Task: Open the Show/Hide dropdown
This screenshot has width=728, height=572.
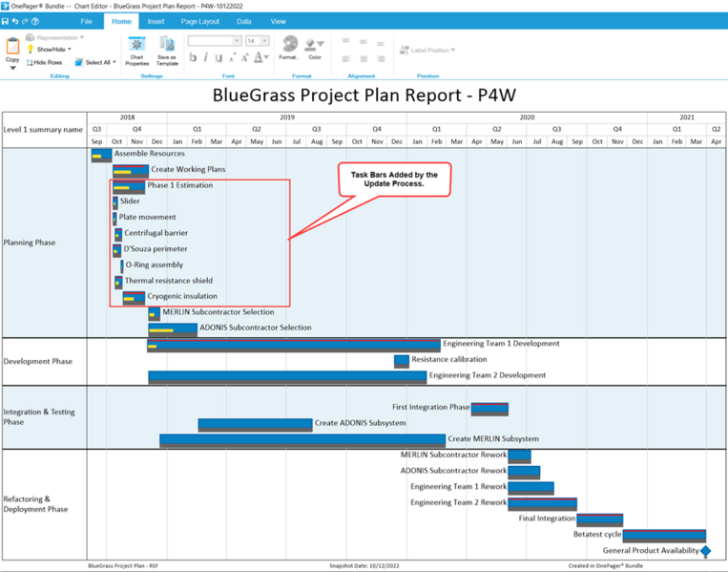Action: [x=49, y=50]
